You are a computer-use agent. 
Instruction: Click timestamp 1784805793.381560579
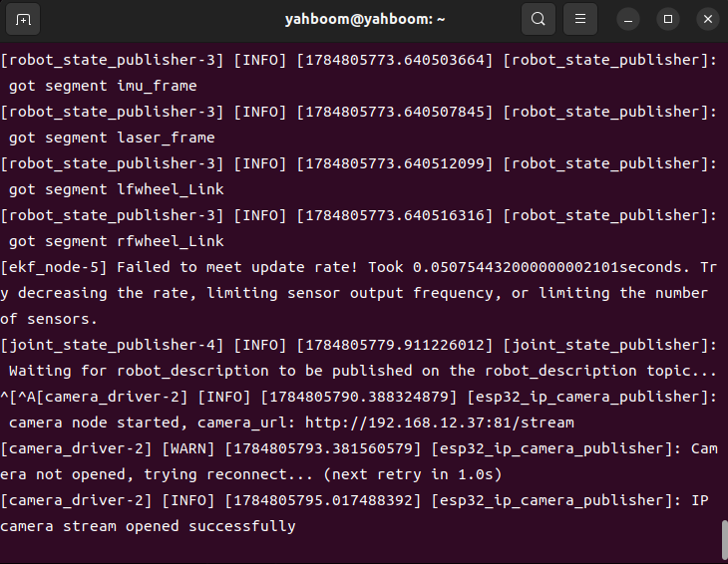tap(323, 448)
